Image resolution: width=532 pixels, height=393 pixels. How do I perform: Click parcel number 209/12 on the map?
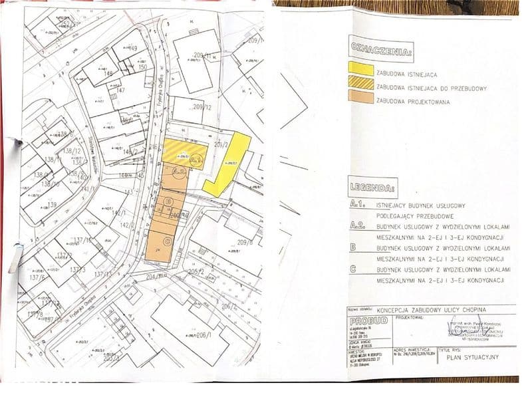coord(202,108)
